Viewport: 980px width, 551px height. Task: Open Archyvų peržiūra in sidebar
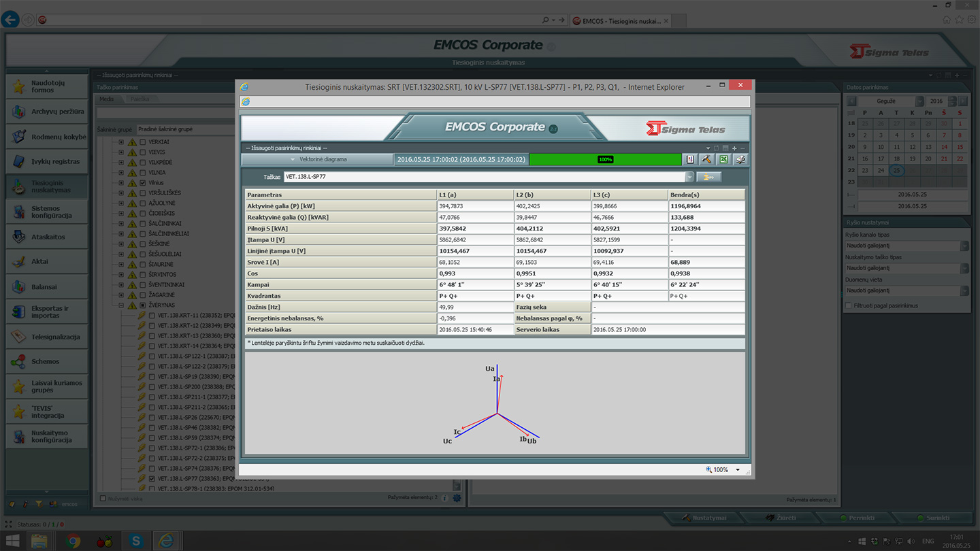(x=47, y=112)
